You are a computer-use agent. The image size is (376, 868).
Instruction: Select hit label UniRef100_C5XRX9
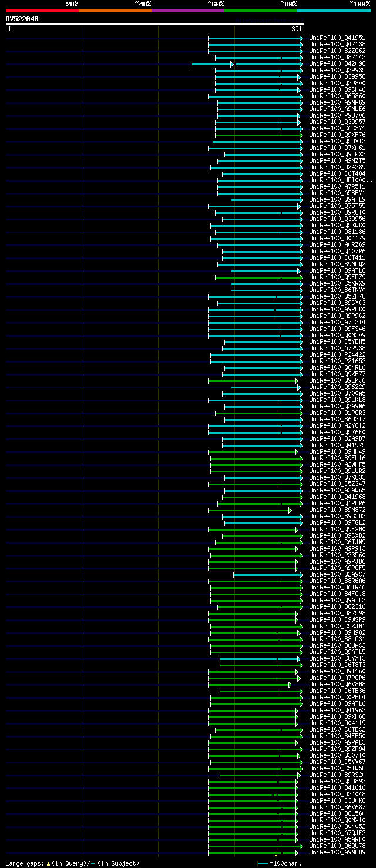337,283
